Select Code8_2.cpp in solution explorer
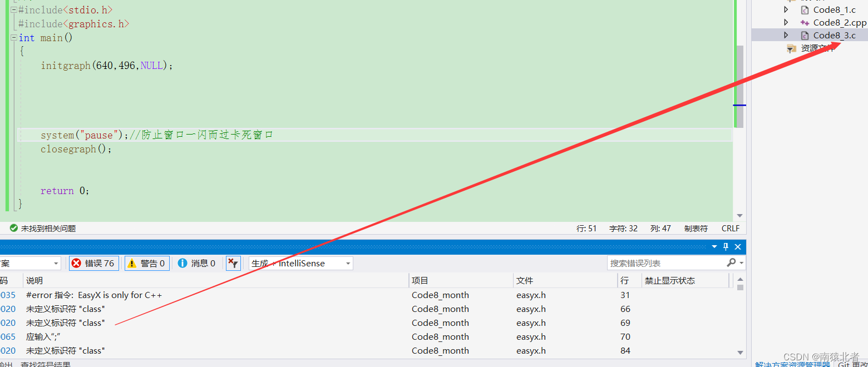 click(840, 23)
